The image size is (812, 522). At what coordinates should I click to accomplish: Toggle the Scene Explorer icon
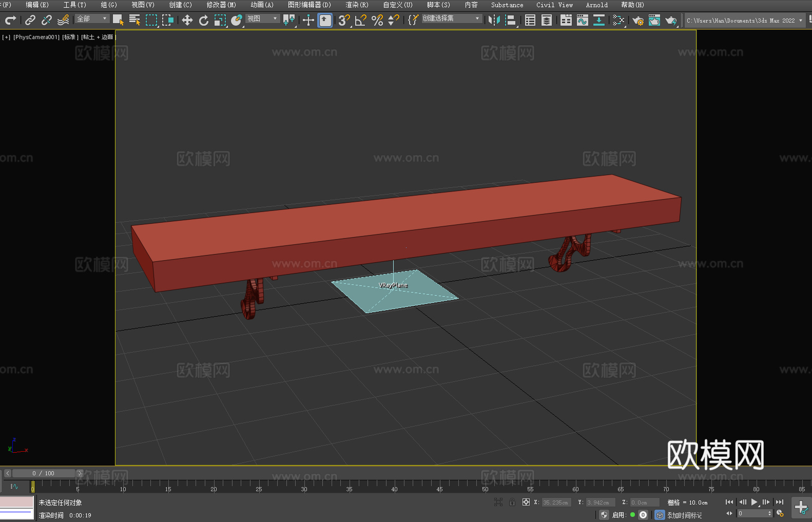(x=530, y=20)
